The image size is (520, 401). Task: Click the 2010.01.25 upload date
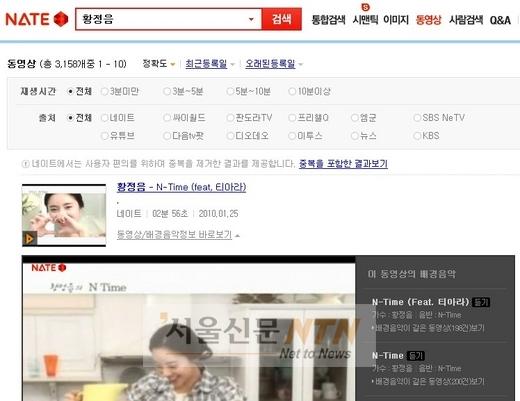(218, 214)
